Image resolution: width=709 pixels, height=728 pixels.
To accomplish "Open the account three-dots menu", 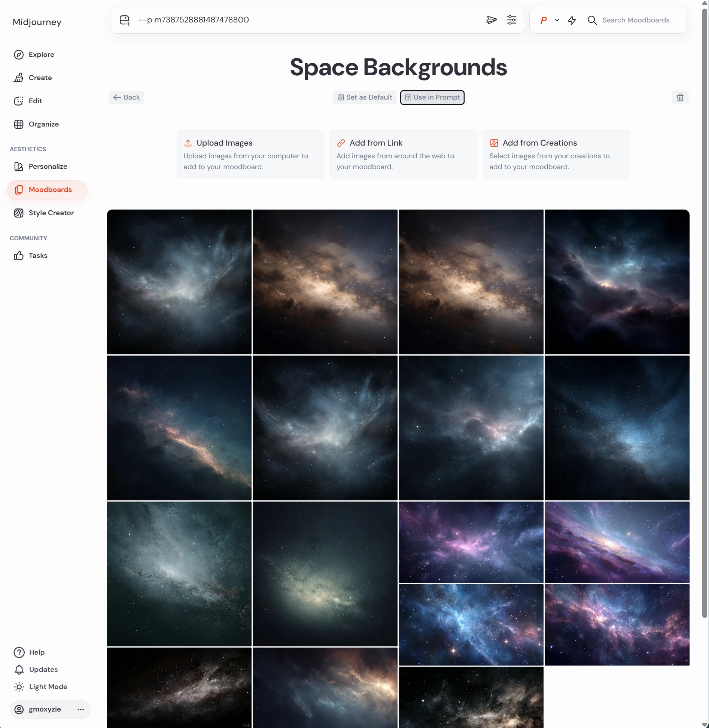I will point(80,709).
